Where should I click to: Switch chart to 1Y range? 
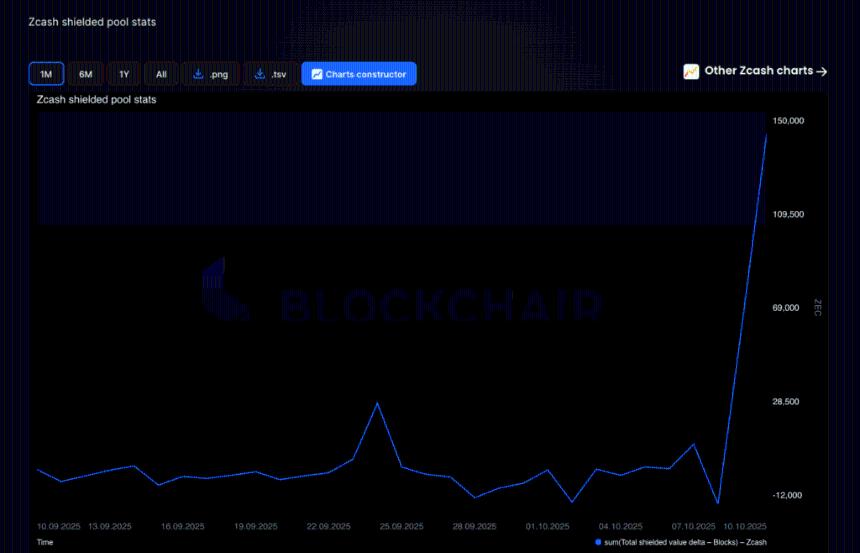click(x=124, y=74)
